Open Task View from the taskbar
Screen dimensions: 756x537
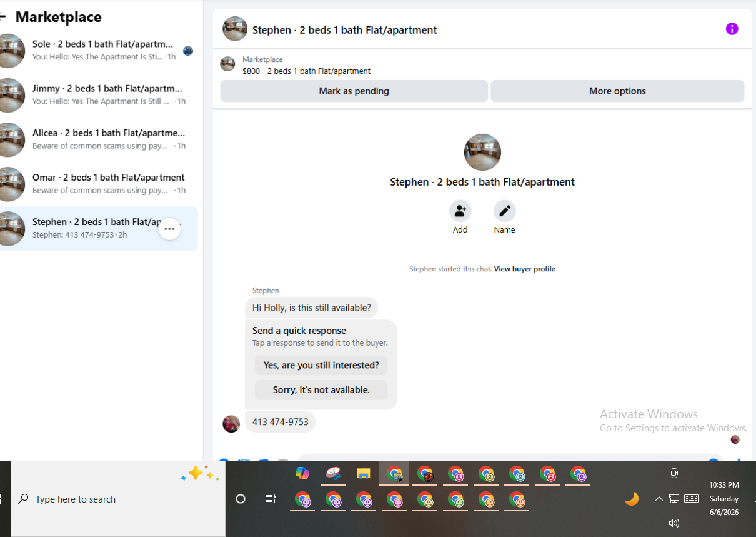[x=271, y=499]
